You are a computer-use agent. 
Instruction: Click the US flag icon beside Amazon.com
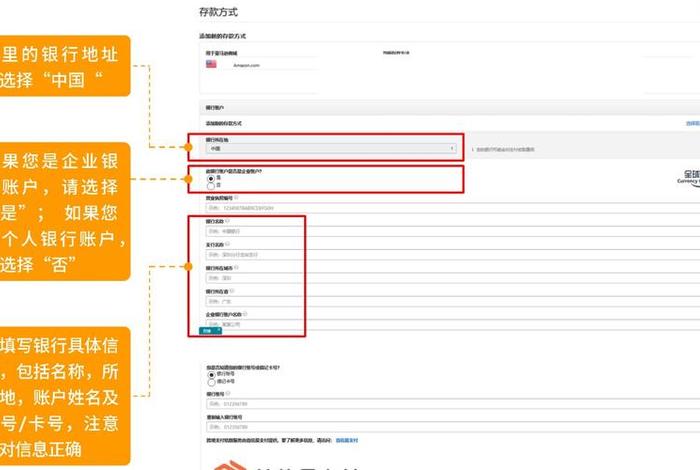211,64
